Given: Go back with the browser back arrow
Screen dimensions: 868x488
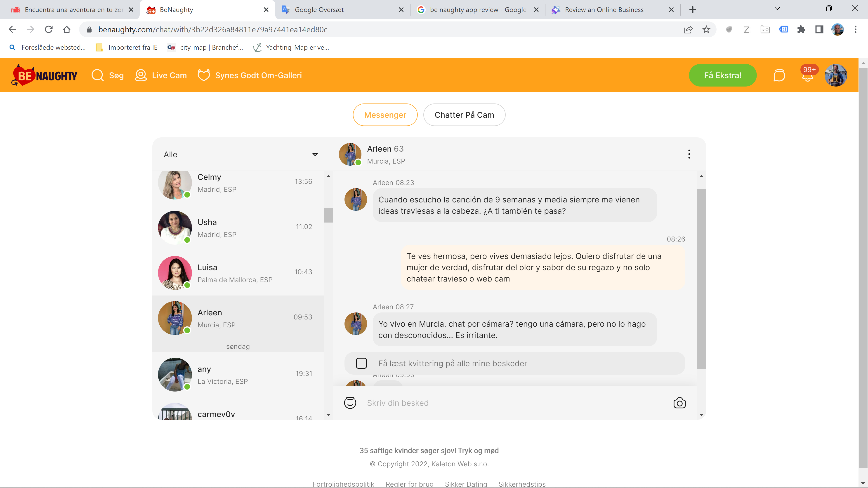Looking at the screenshot, I should pyautogui.click(x=12, y=30).
